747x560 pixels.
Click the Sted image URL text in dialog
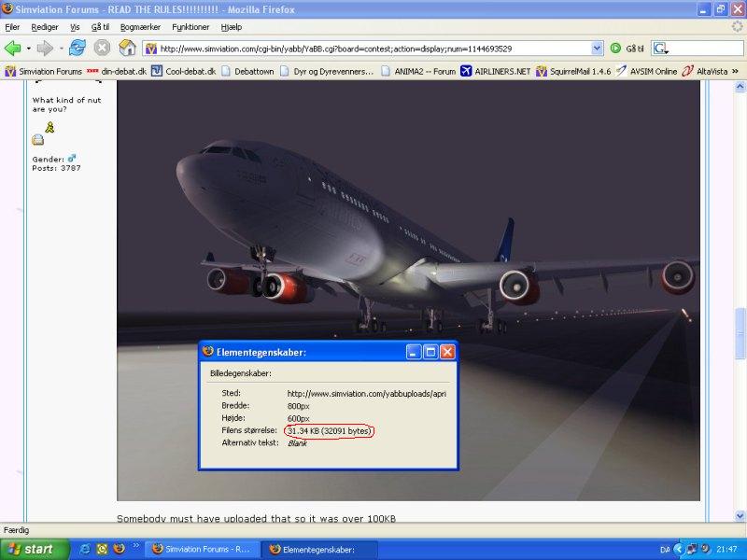point(366,394)
